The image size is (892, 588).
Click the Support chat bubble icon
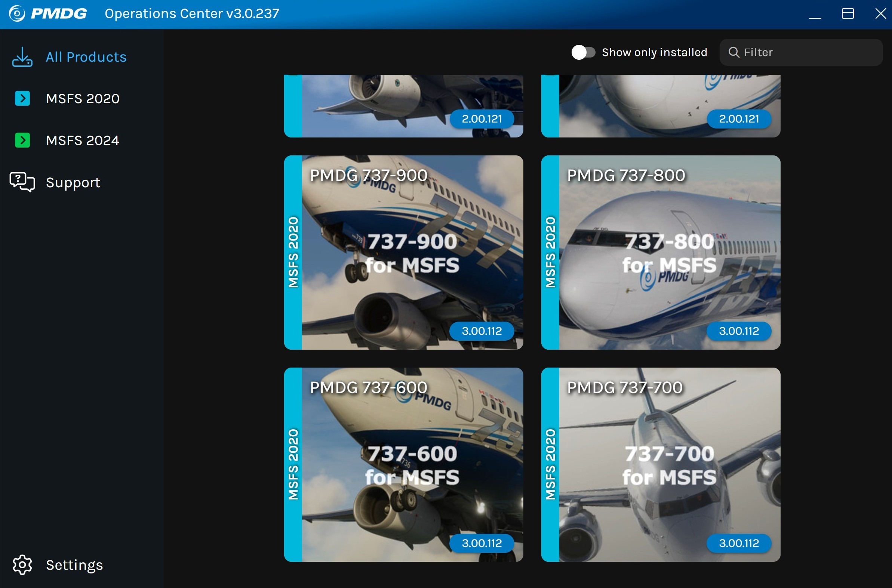(x=22, y=182)
